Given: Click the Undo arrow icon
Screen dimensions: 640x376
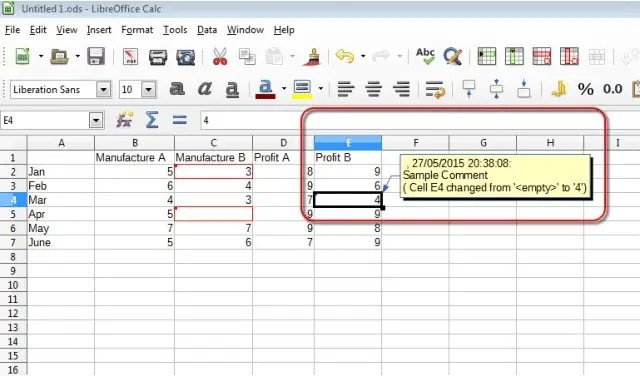Looking at the screenshot, I should tap(345, 56).
